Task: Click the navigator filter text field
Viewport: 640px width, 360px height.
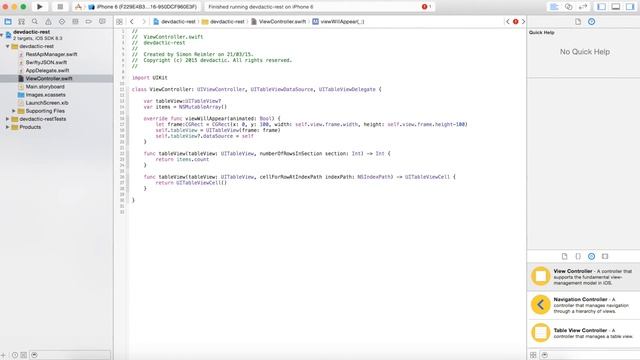Action: (x=70, y=356)
